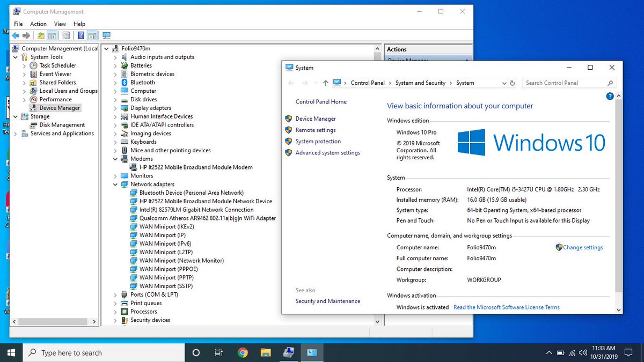Click the Wi-Fi network icon in system tray
The width and height of the screenshot is (644, 362).
[573, 352]
